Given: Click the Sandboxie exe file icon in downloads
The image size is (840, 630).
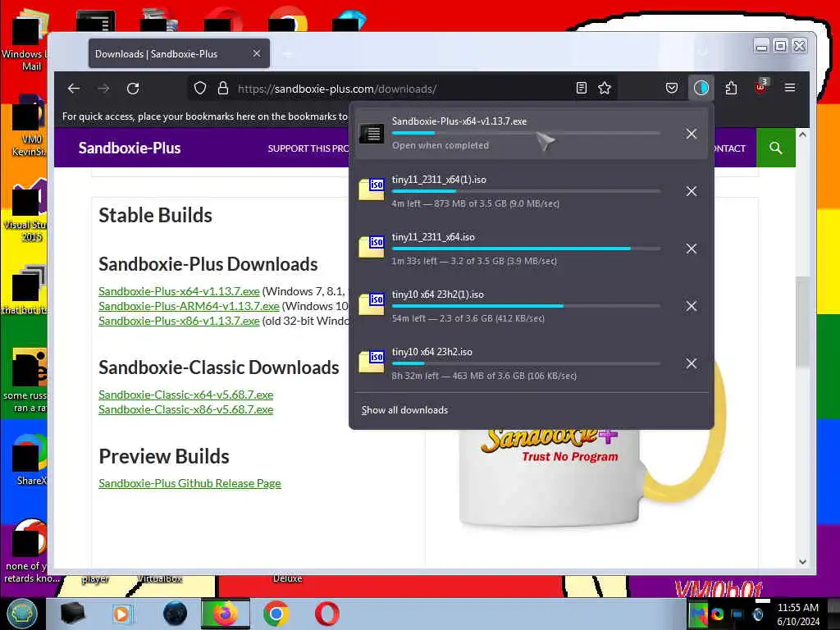Looking at the screenshot, I should click(372, 134).
